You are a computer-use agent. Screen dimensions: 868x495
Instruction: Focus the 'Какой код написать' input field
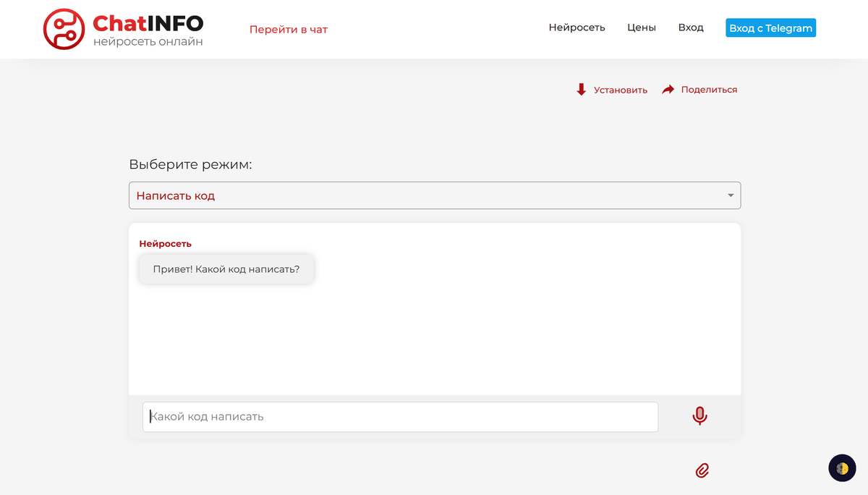[400, 417]
